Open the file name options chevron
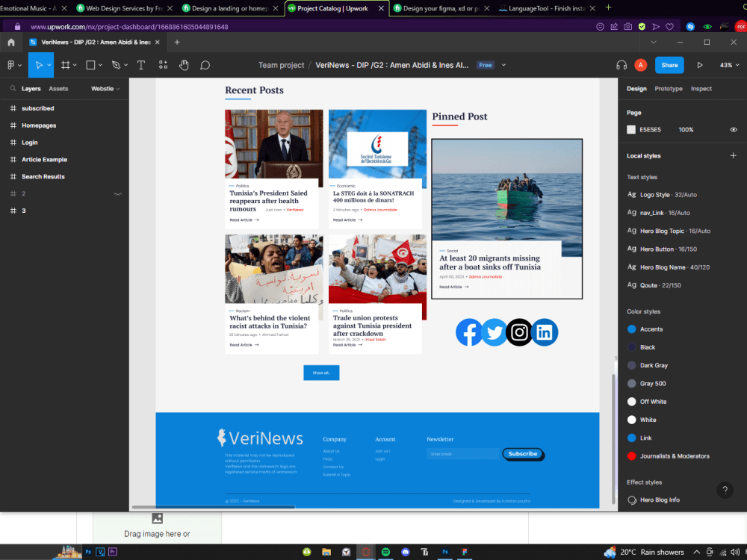 coord(503,65)
